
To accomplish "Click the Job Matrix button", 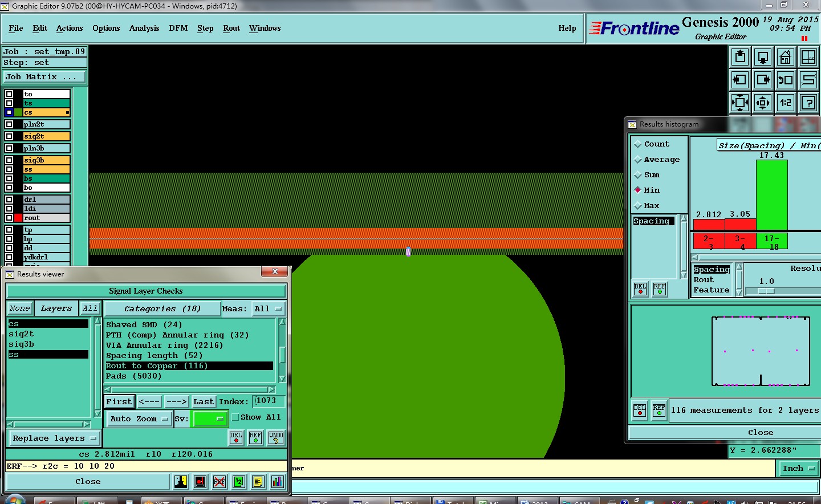I will coord(44,77).
